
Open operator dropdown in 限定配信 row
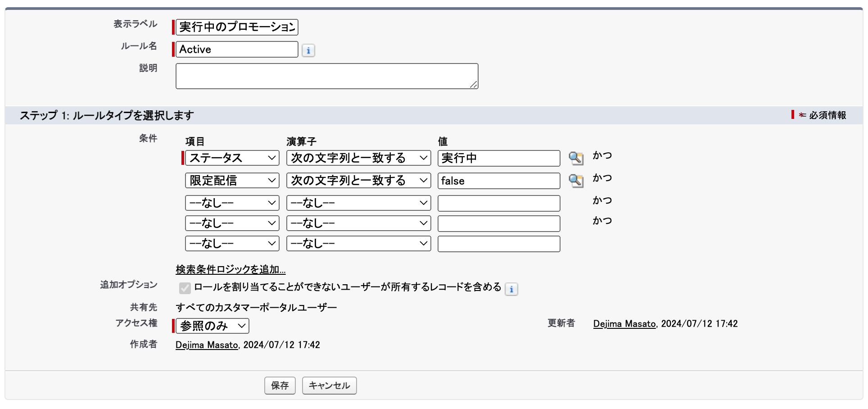[359, 181]
